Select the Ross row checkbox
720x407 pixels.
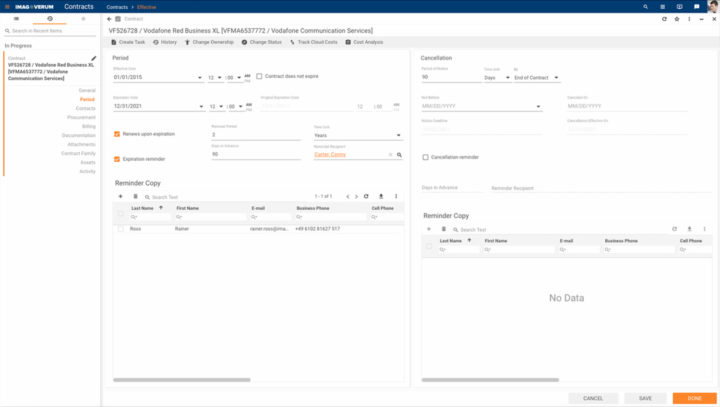click(x=121, y=229)
